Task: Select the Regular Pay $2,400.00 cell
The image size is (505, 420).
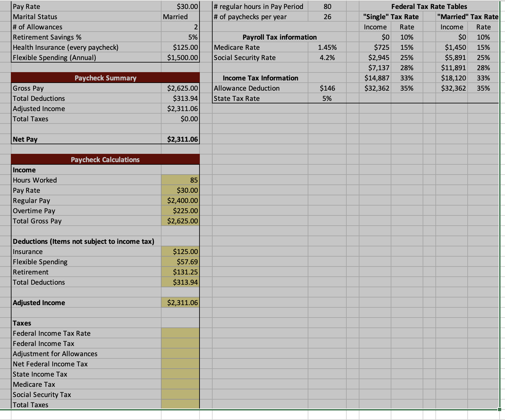Action: coord(180,200)
